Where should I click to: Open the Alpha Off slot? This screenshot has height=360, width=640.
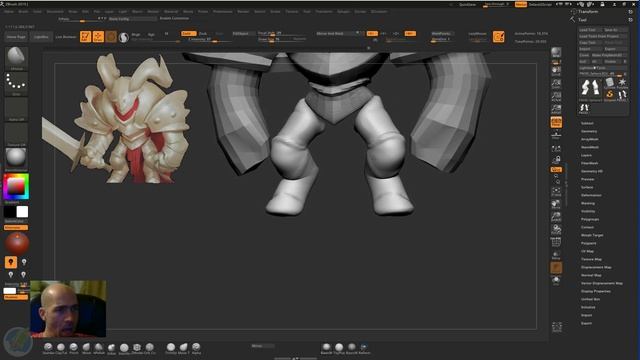click(x=16, y=109)
